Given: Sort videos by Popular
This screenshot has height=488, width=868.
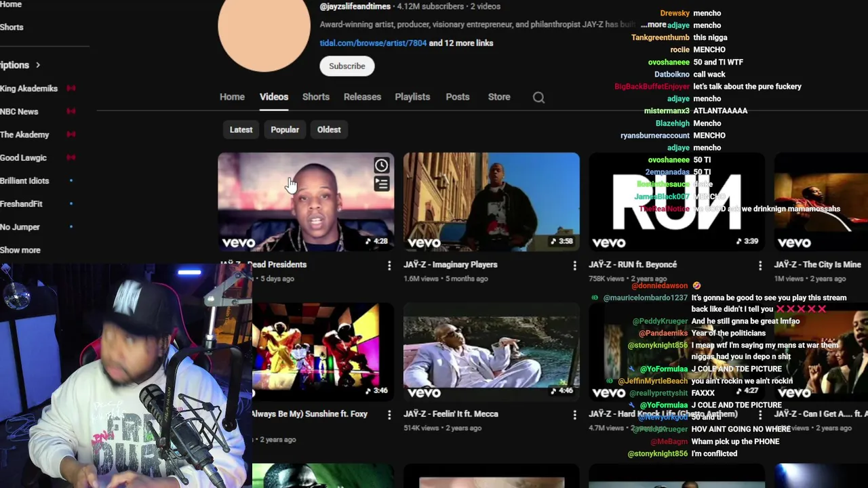Looking at the screenshot, I should pyautogui.click(x=285, y=129).
